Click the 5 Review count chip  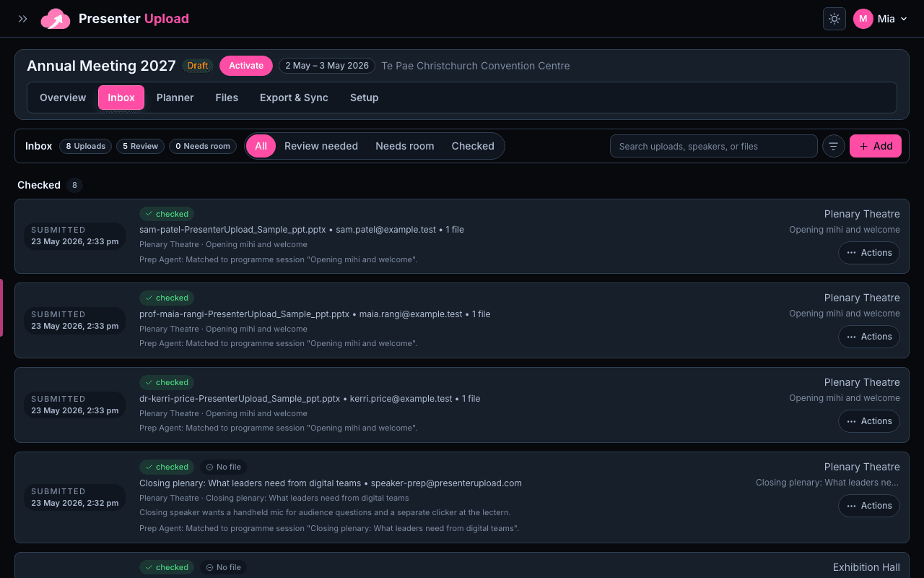tap(140, 146)
